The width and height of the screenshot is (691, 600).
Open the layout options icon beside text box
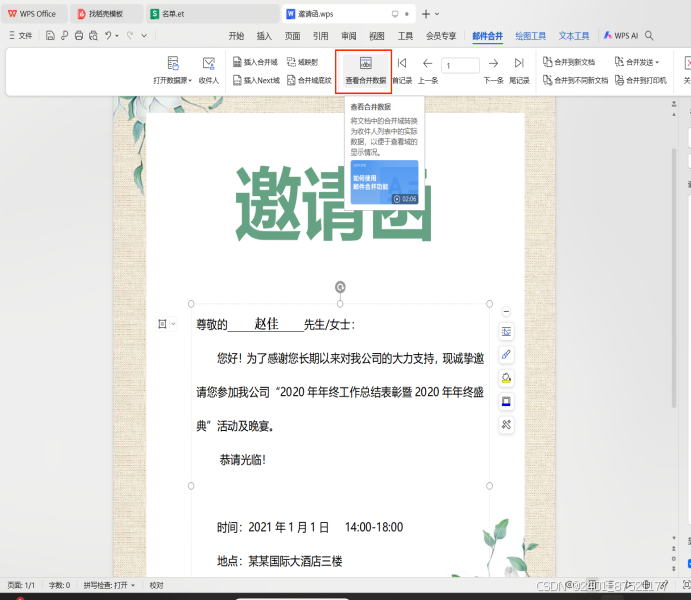pos(162,324)
